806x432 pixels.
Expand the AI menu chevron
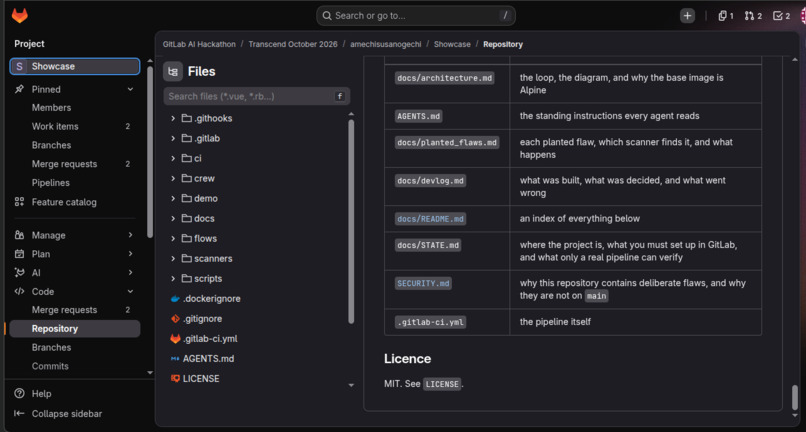tap(130, 273)
